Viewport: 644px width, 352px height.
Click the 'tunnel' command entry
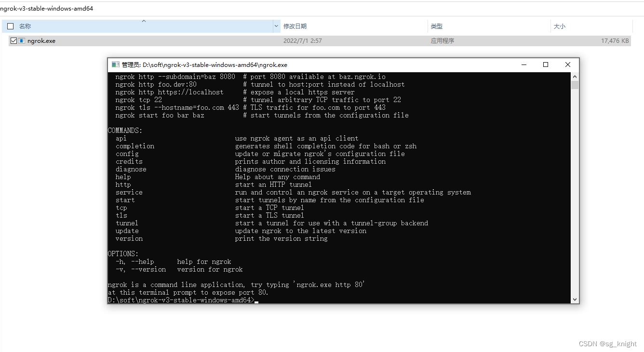coord(127,223)
